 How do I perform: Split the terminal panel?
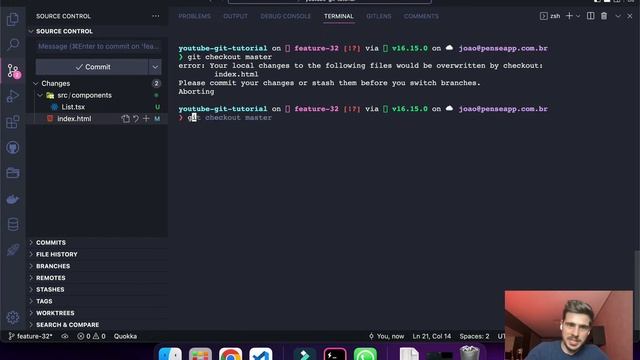click(590, 16)
